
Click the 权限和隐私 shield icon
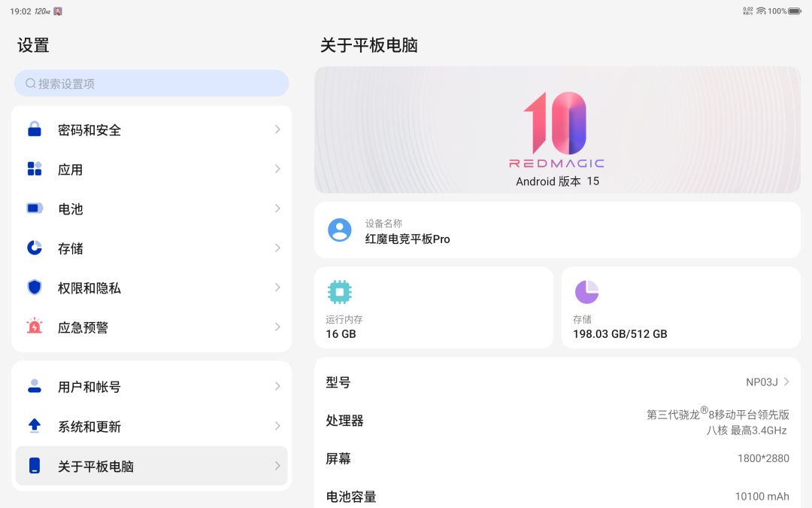pos(35,287)
